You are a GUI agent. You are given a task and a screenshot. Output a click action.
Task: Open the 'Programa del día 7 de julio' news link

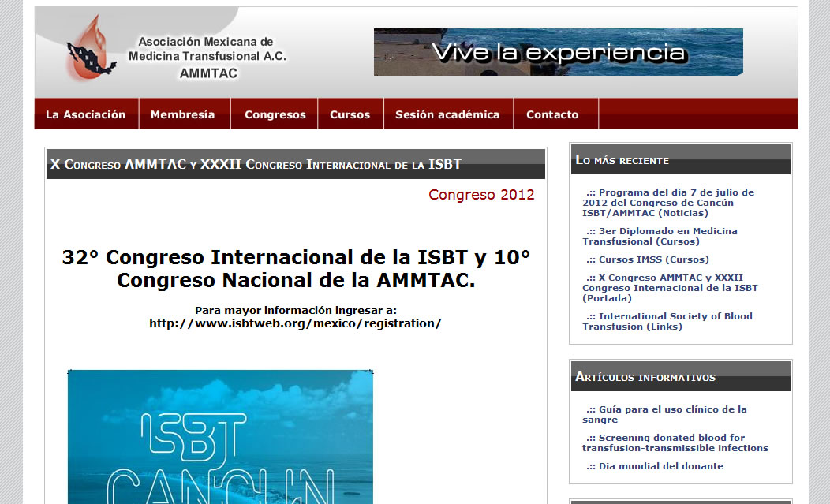tap(668, 203)
